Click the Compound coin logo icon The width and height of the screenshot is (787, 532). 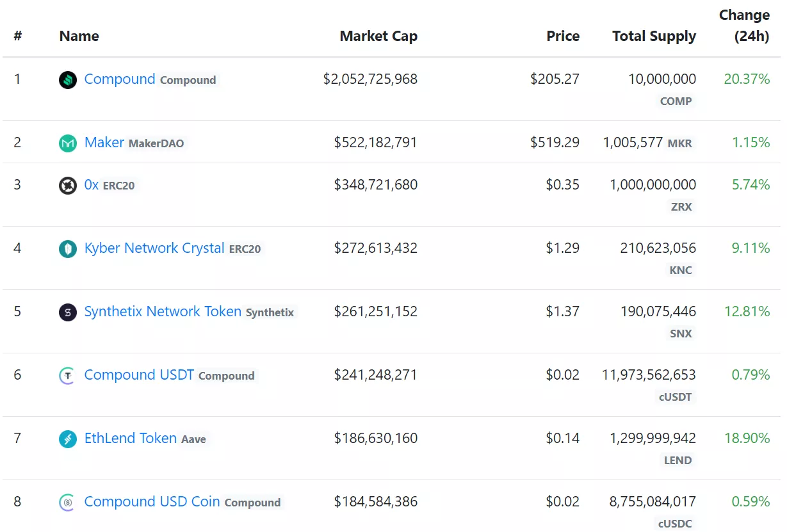point(68,80)
